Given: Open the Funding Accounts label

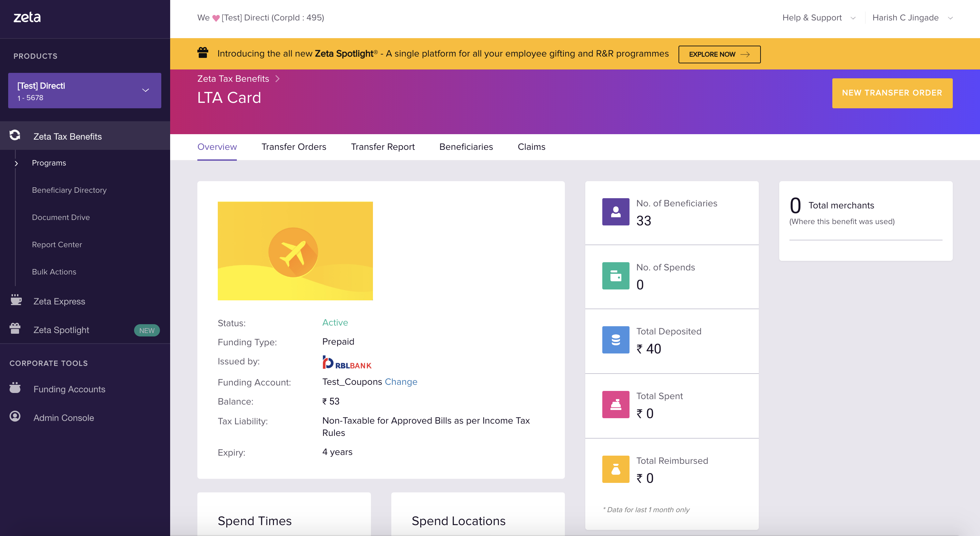Looking at the screenshot, I should (x=69, y=389).
